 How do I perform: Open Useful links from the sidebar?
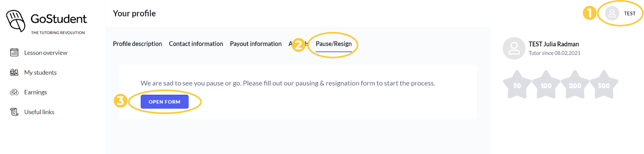click(39, 112)
